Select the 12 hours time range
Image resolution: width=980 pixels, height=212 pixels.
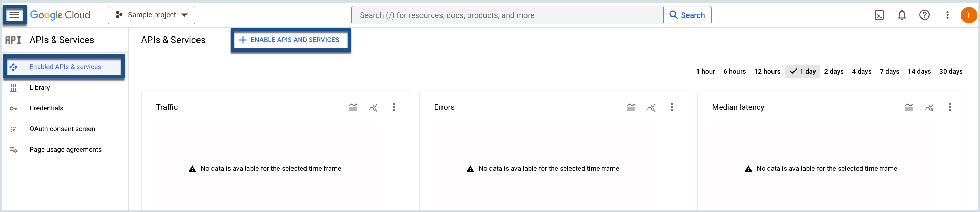pyautogui.click(x=767, y=72)
